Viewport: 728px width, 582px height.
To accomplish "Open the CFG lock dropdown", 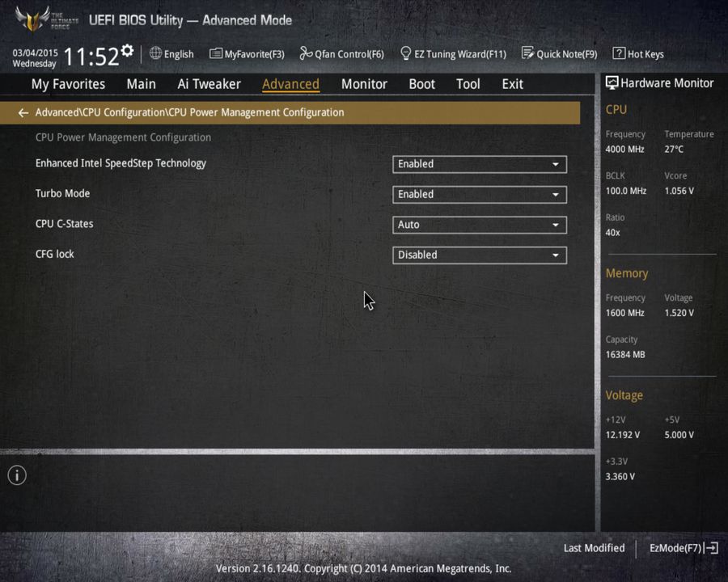I will tap(480, 255).
